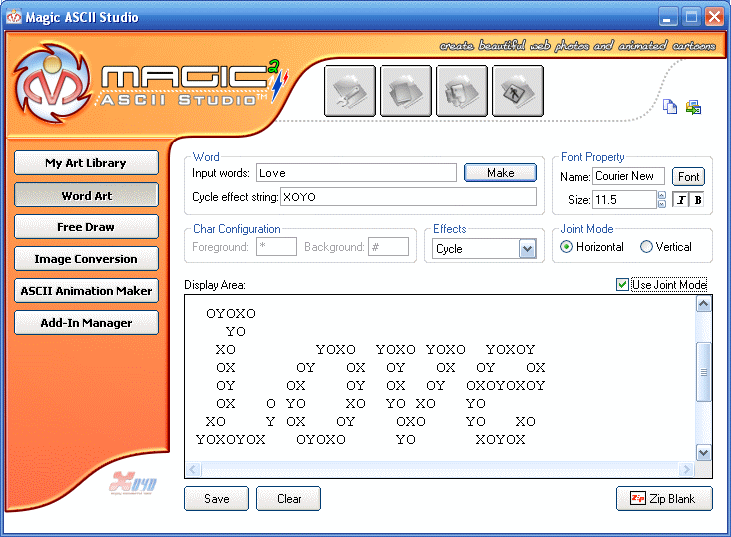The image size is (731, 537).
Task: Decrease font size with down spinner
Action: pyautogui.click(x=662, y=204)
